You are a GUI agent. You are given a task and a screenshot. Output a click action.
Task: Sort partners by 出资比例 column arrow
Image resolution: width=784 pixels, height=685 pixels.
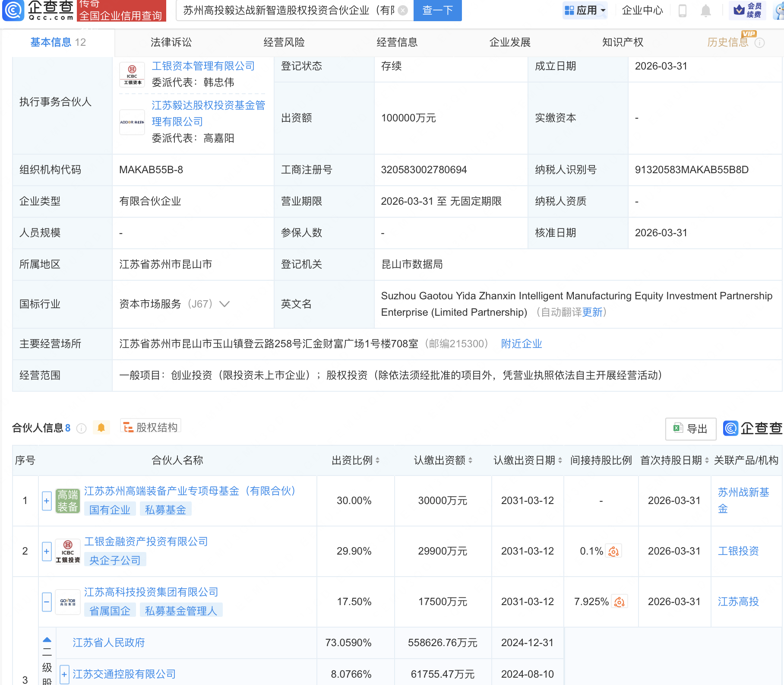378,460
